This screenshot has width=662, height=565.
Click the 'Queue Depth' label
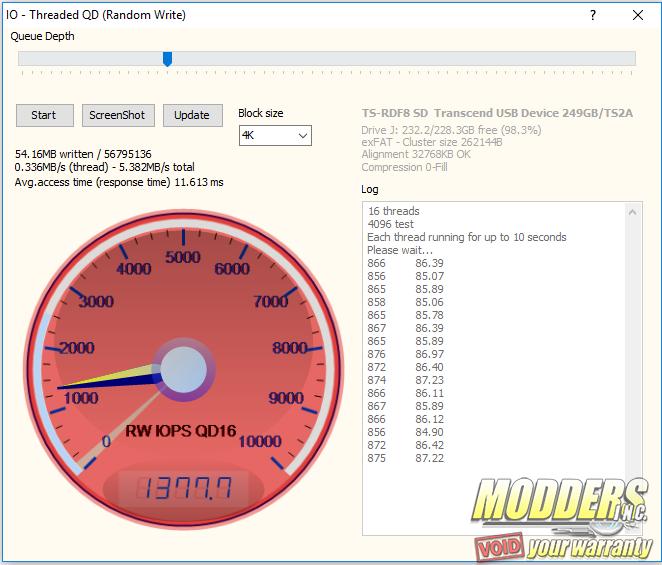42,36
